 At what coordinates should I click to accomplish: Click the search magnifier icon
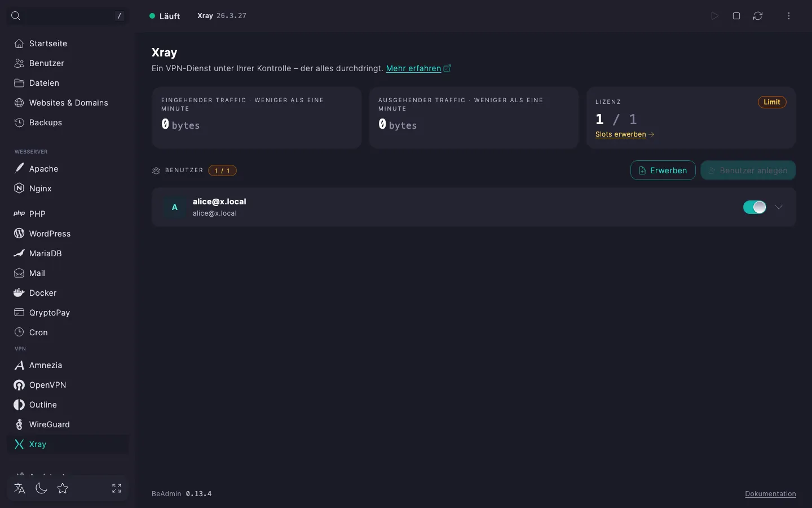(16, 16)
